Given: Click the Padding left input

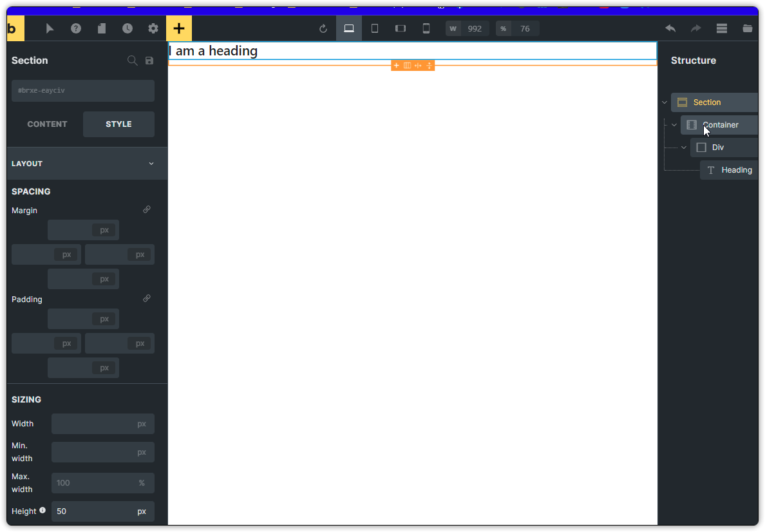Looking at the screenshot, I should (x=46, y=343).
